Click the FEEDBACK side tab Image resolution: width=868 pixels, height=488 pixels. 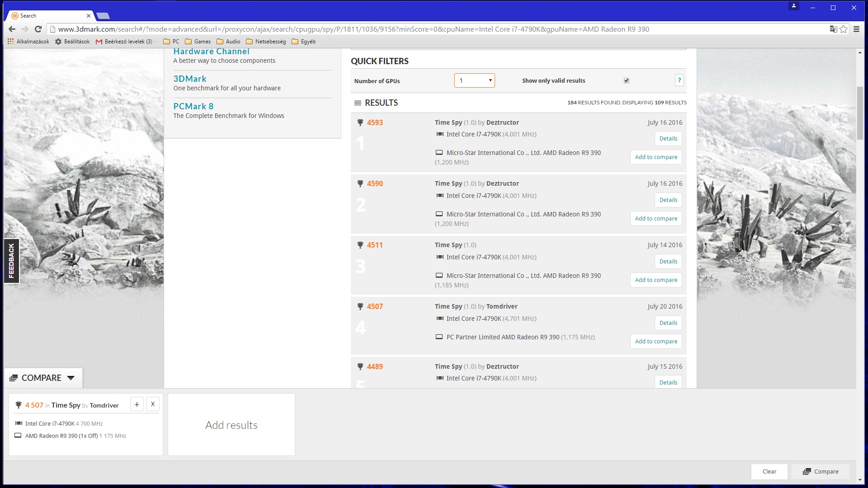(12, 261)
